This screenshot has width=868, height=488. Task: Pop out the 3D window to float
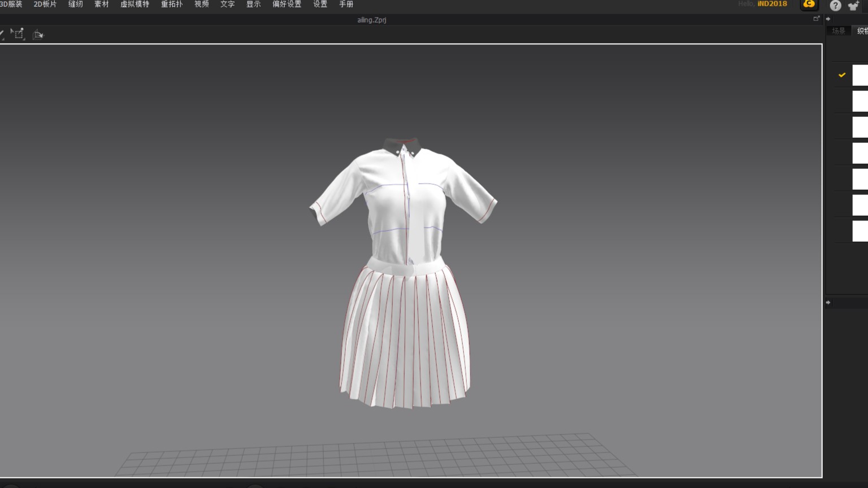point(816,19)
